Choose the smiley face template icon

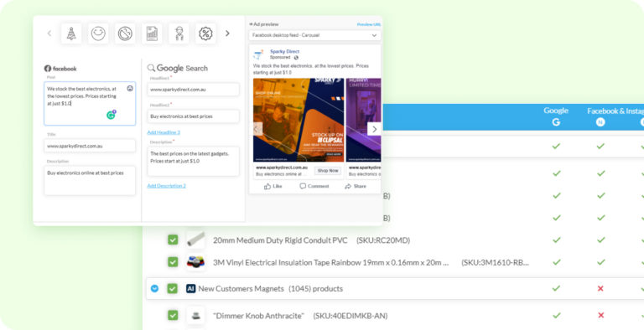99,34
